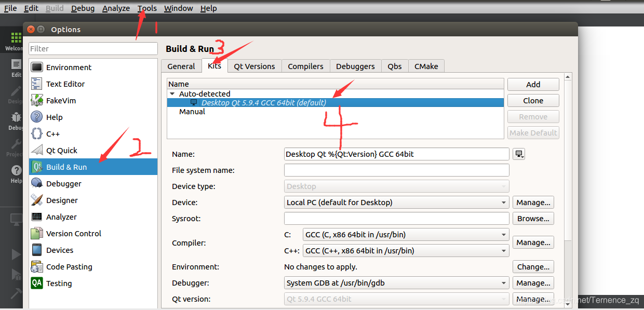
Task: Select Desktop Qt 5.9.4 GCC 64bit kit
Action: coord(336,103)
